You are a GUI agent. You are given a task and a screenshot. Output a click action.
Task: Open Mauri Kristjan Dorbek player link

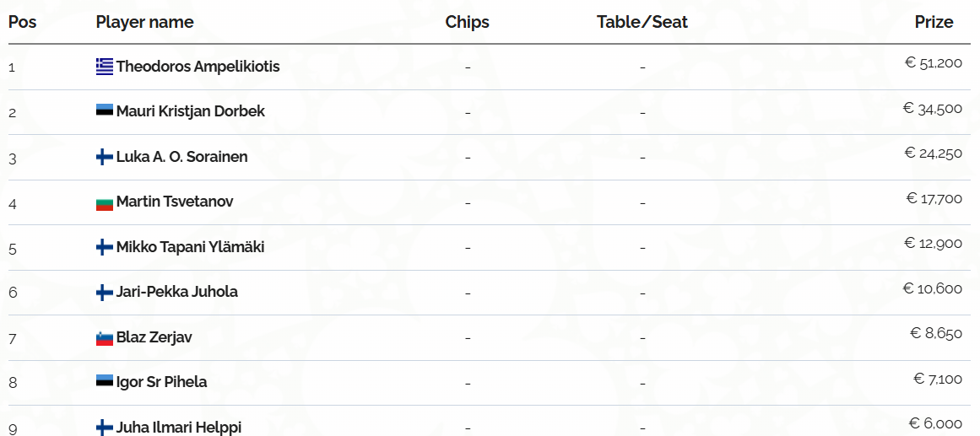190,111
